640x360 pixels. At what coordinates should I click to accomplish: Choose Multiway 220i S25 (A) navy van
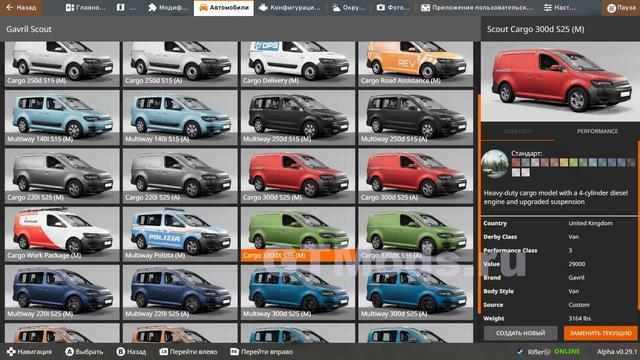pyautogui.click(x=180, y=293)
